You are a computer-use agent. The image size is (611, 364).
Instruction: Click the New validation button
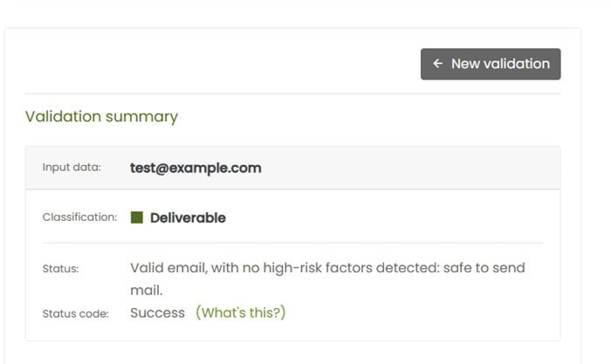tap(491, 64)
